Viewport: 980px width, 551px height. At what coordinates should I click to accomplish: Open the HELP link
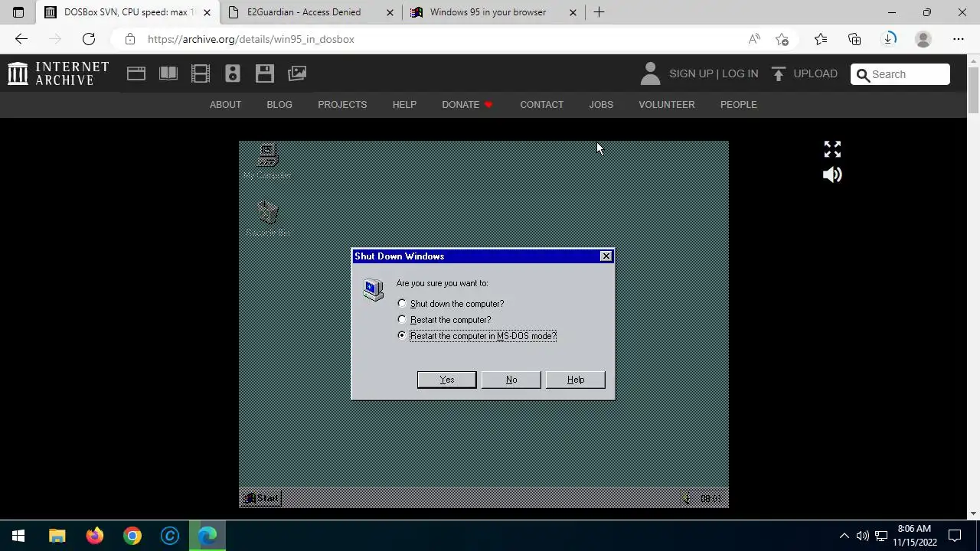tap(404, 104)
